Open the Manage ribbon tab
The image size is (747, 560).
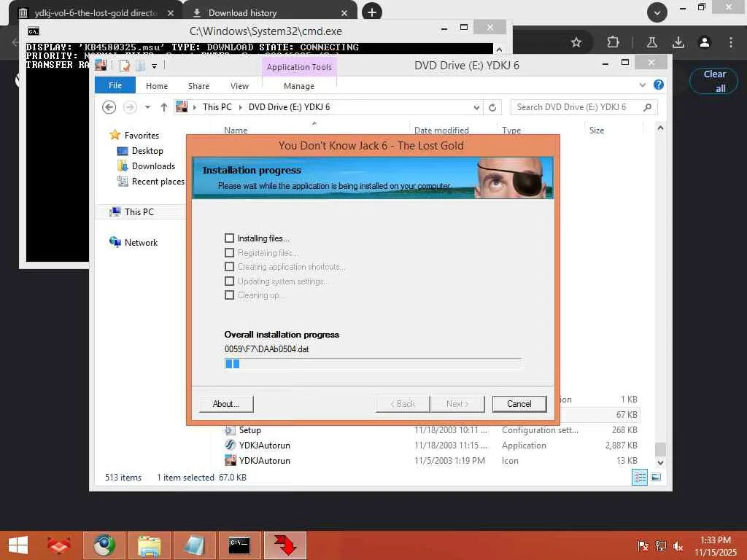[298, 86]
